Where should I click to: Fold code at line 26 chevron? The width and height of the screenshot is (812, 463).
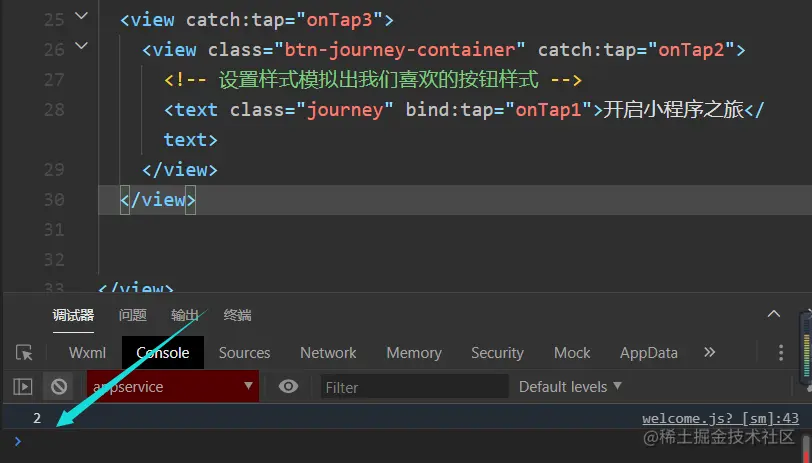81,46
